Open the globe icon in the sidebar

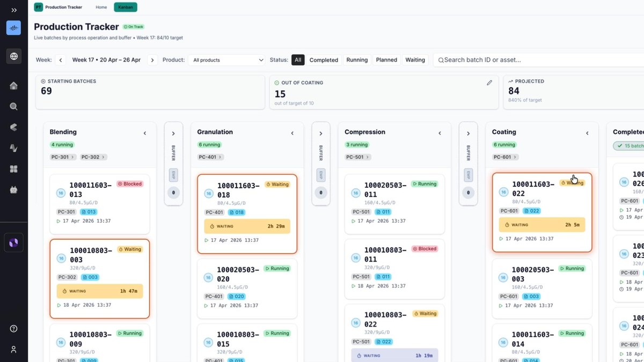14,56
